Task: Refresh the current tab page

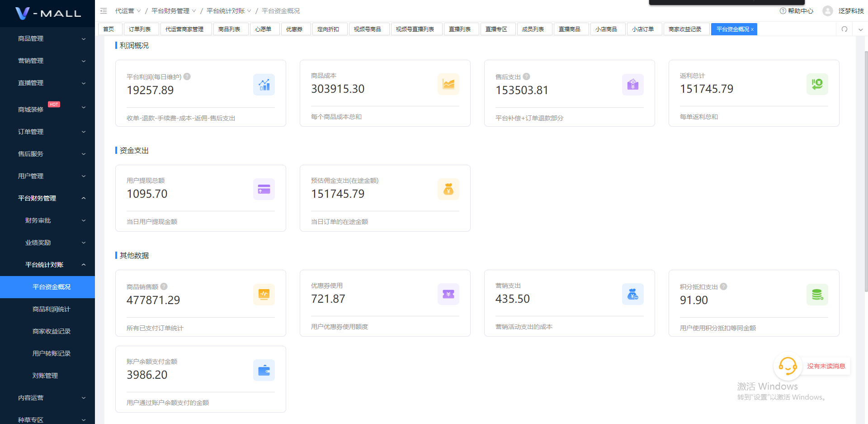Action: (x=844, y=29)
